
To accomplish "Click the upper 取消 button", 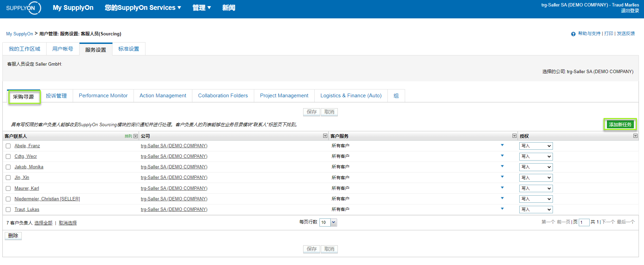I will click(x=329, y=112).
